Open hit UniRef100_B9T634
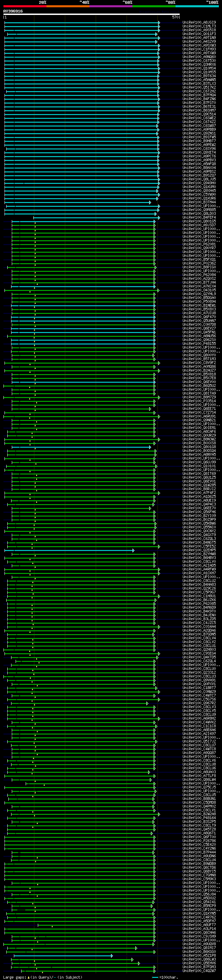 199,76
